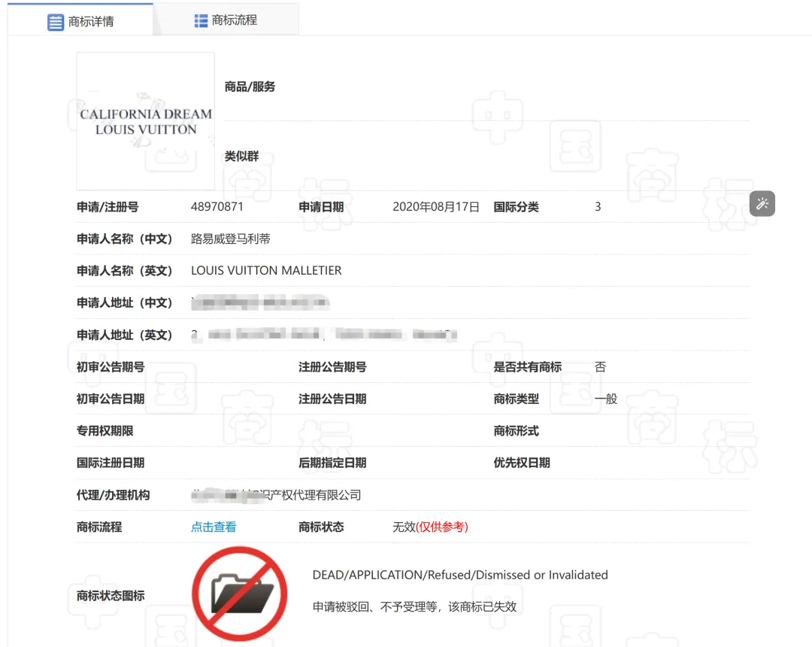The height and width of the screenshot is (647, 812).
Task: Click the 优先权日期 label
Action: pyautogui.click(x=522, y=463)
